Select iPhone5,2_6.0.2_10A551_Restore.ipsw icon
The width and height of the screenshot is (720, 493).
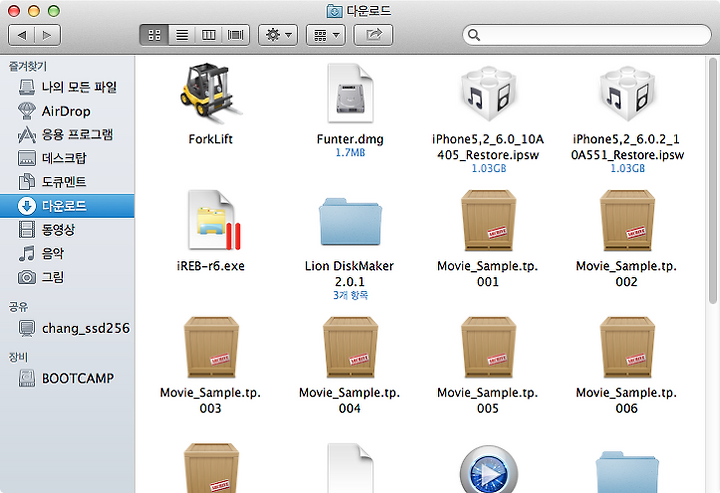(627, 94)
